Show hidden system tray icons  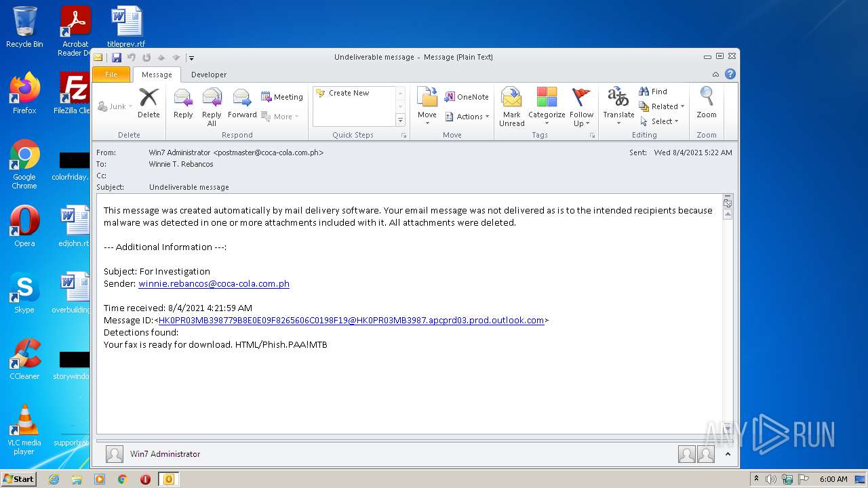tap(757, 479)
